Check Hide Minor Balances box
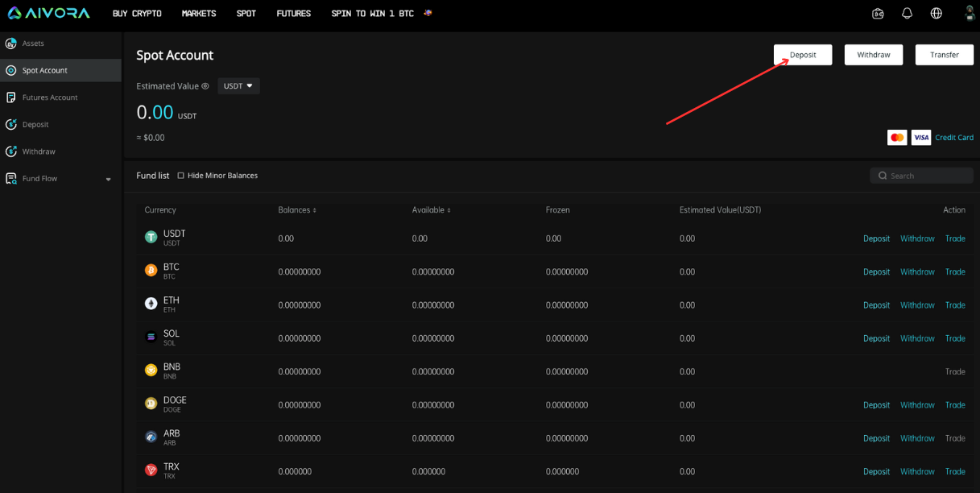980x493 pixels. click(180, 176)
